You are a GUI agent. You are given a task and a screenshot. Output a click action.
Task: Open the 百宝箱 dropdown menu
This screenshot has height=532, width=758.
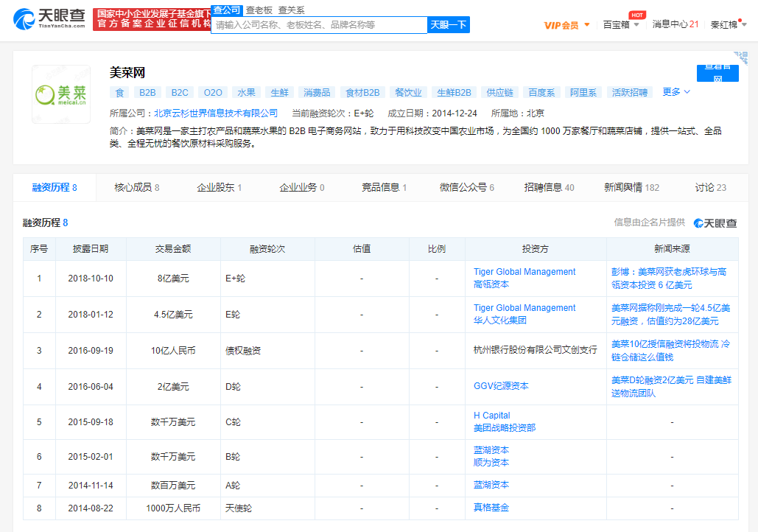click(621, 24)
